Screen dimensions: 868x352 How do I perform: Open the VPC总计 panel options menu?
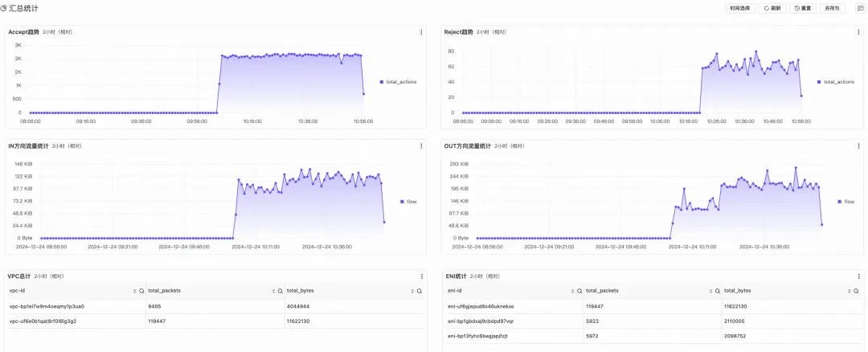click(421, 276)
